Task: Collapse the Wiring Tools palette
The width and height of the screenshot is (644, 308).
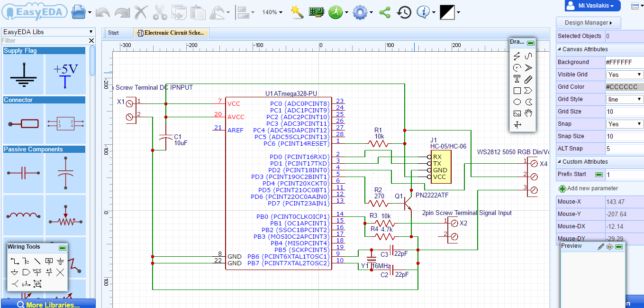Action: pos(63,248)
